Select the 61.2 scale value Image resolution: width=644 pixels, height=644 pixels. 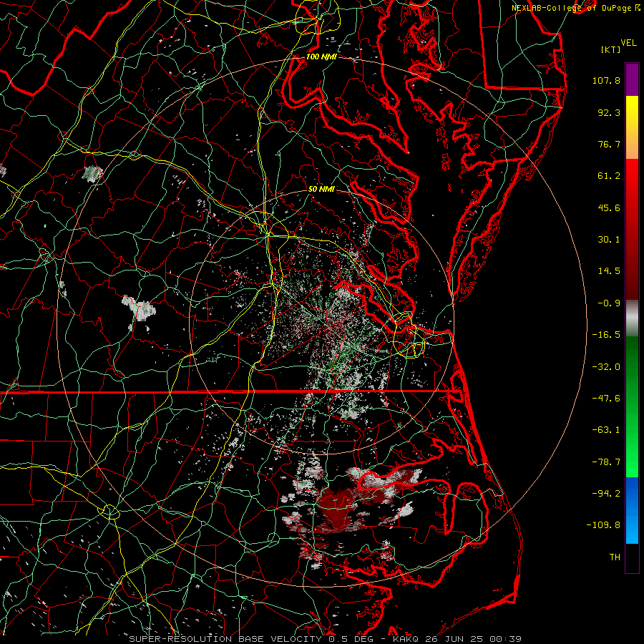pos(609,176)
